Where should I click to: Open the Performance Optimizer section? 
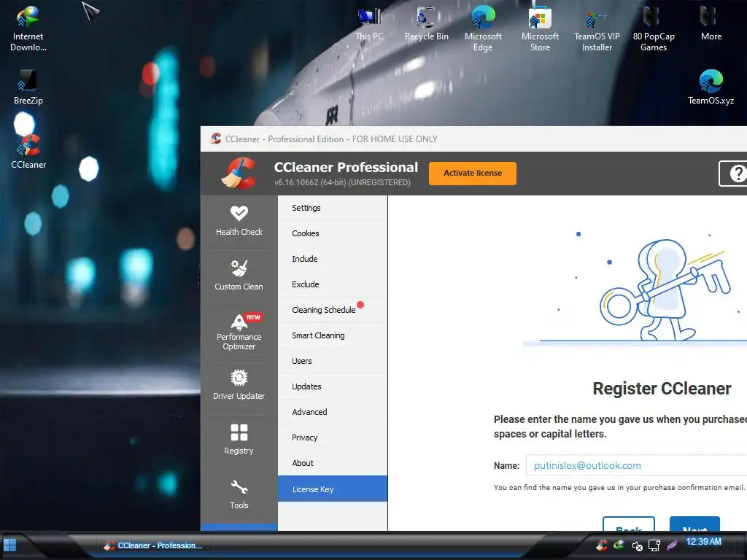tap(239, 332)
